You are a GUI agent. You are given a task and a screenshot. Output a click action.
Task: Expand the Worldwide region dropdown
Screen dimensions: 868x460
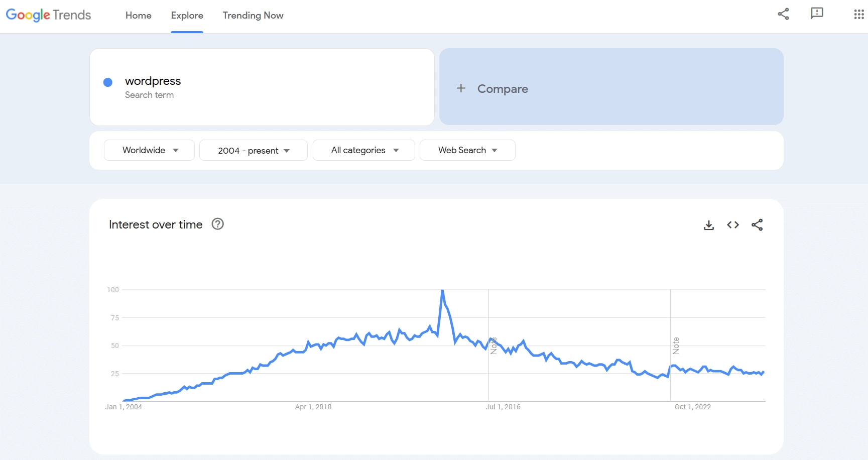click(x=149, y=150)
